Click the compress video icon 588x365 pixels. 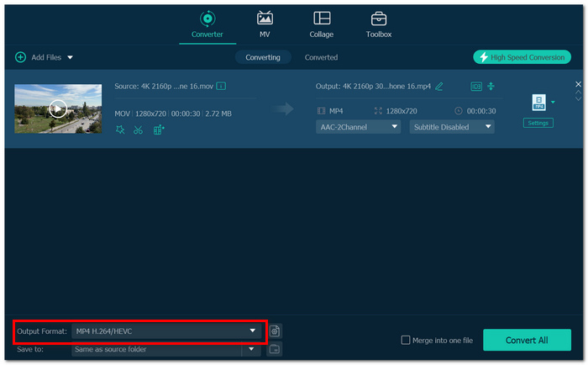point(491,87)
